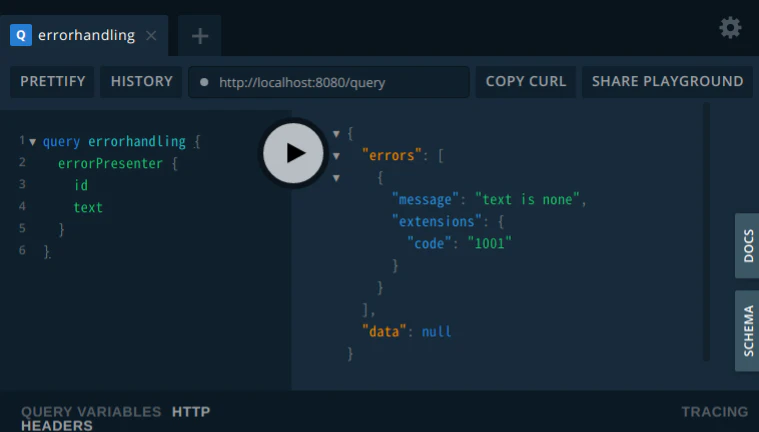Screen dimensions: 759x432
Task: Click line number 6 in editor
Action: click(x=22, y=250)
